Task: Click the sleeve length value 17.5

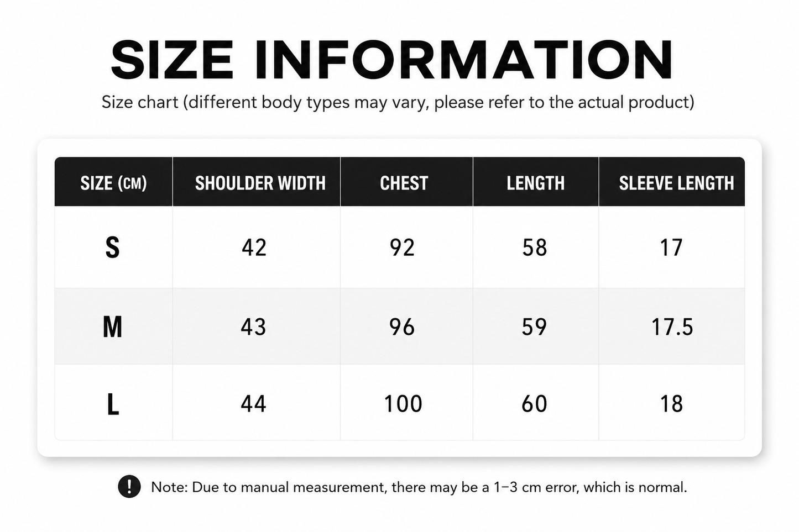Action: coord(672,326)
